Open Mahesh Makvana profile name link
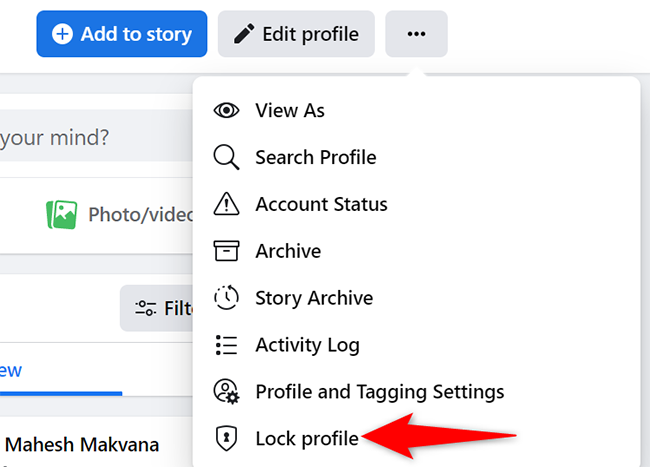Image resolution: width=650 pixels, height=467 pixels. click(83, 443)
